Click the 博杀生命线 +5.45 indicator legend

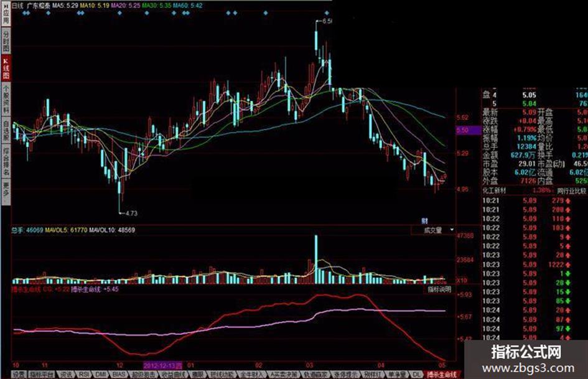95,289
